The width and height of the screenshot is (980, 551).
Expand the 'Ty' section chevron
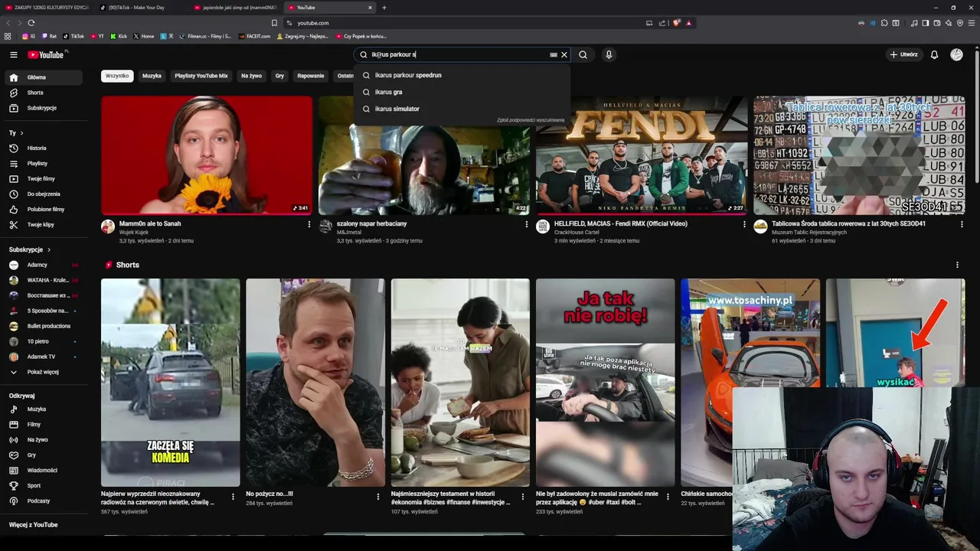tap(22, 133)
